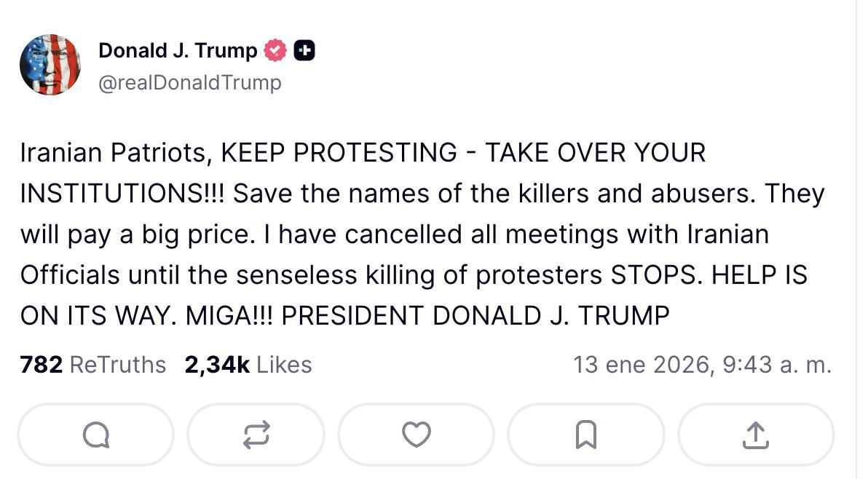Click the pink verified badge next to the name
The image size is (868, 479).
275,50
